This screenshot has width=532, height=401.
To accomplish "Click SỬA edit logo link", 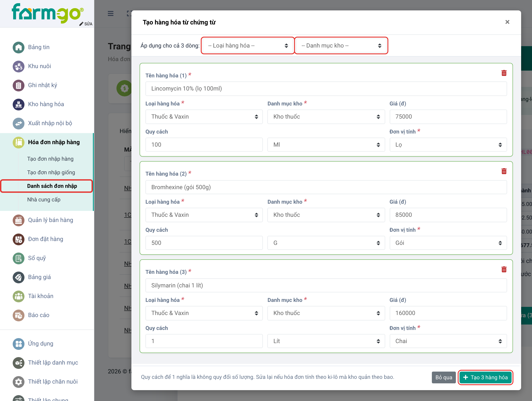I will pyautogui.click(x=86, y=24).
